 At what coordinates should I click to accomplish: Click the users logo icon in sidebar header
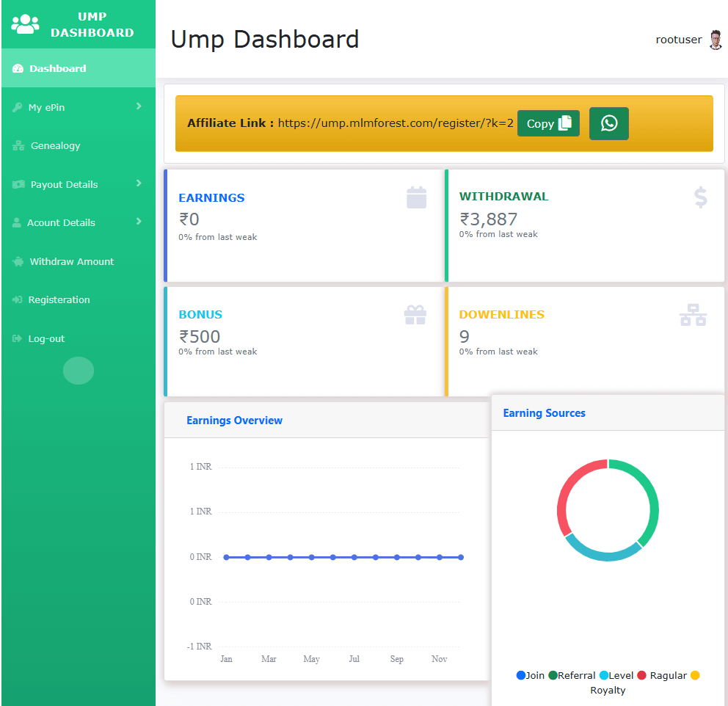25,24
